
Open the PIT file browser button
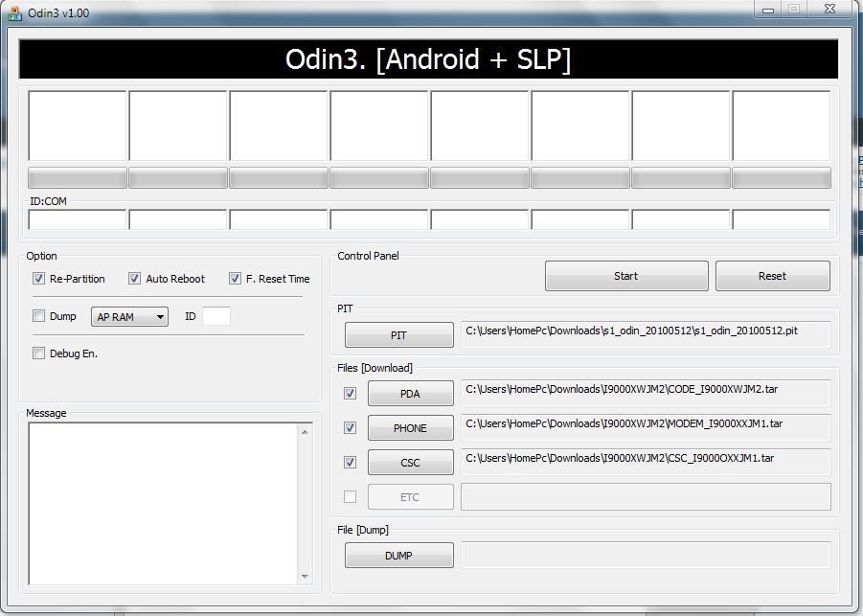tap(399, 335)
